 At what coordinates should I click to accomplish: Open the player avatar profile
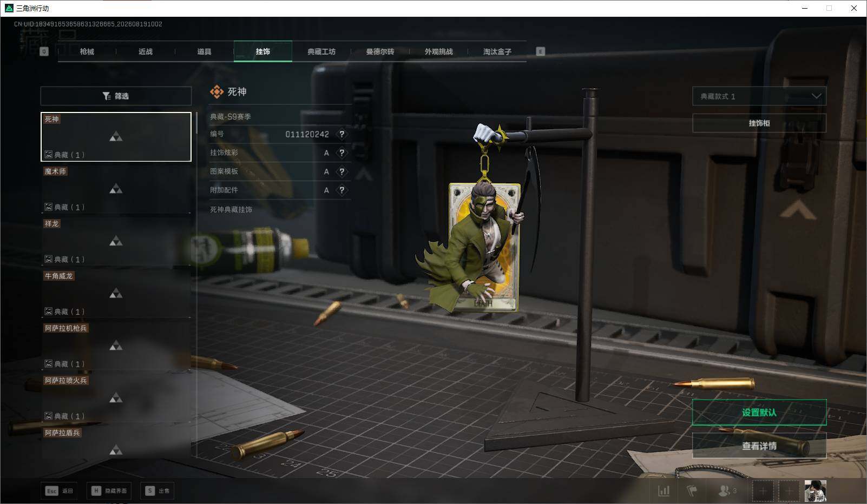point(815,491)
